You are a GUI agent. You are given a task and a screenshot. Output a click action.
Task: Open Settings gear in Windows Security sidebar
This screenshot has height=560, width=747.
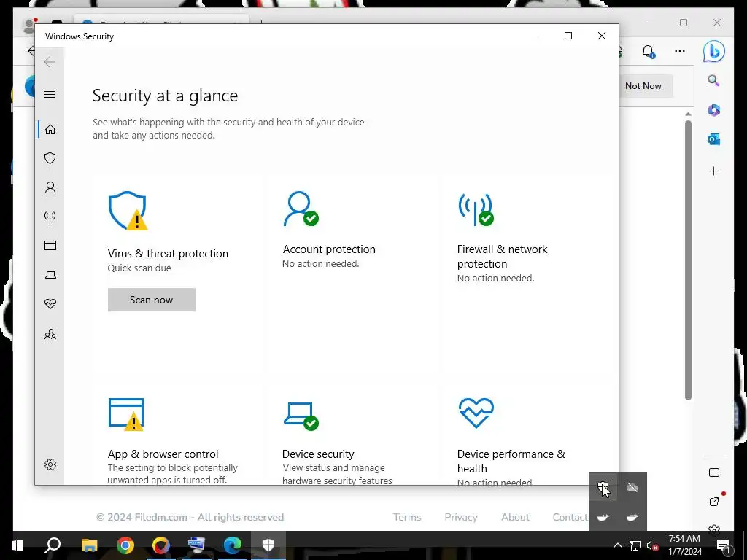point(50,464)
